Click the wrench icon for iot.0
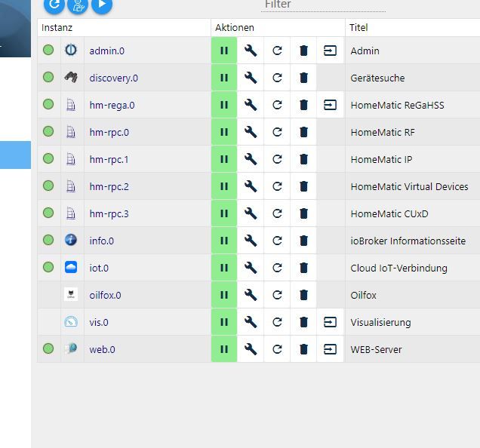The image size is (480, 448). click(251, 268)
